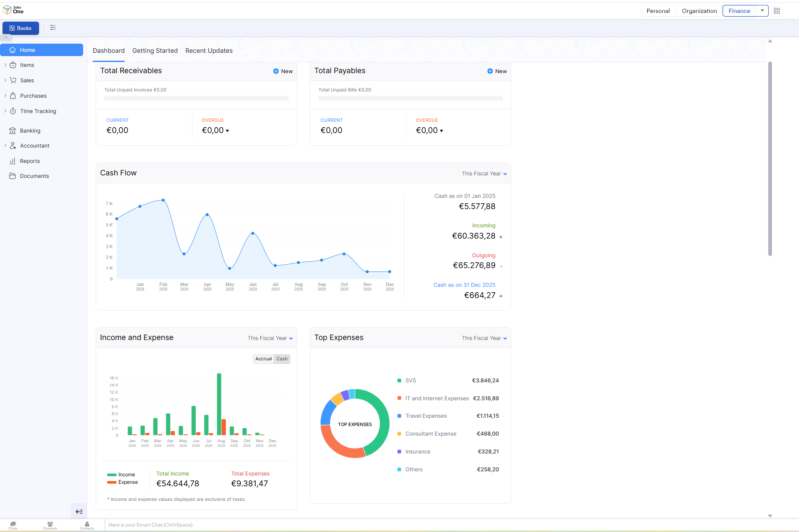Open Documents in the sidebar
The image size is (799, 532).
(x=34, y=176)
